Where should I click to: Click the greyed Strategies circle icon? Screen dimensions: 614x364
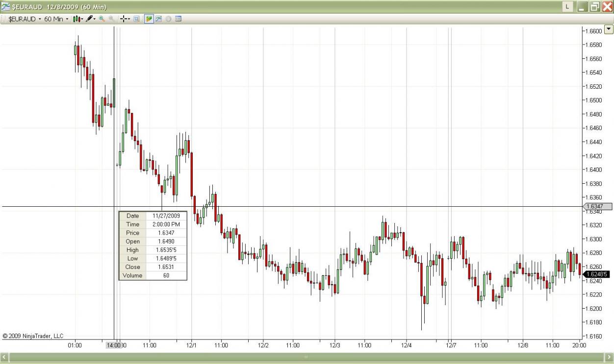[x=168, y=19]
